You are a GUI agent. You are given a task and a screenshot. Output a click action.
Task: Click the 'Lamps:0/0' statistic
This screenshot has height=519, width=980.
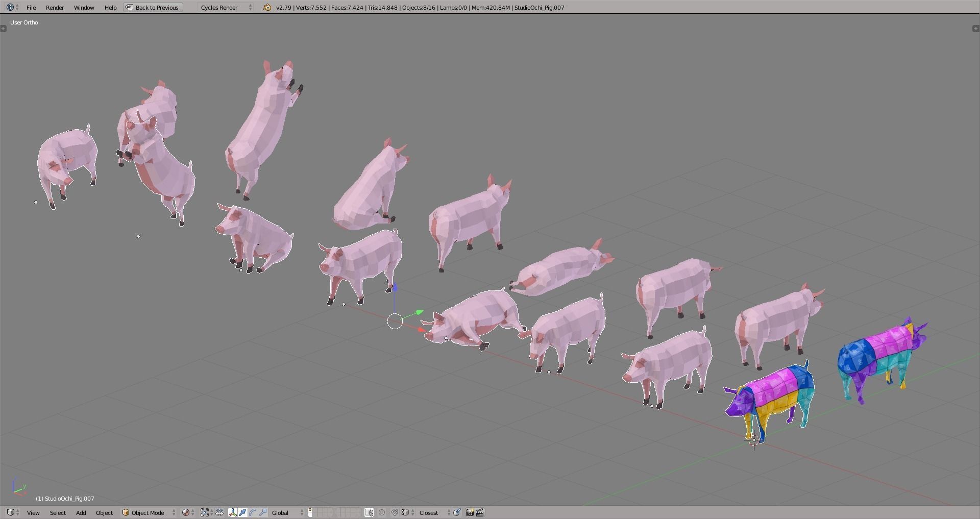click(x=453, y=7)
